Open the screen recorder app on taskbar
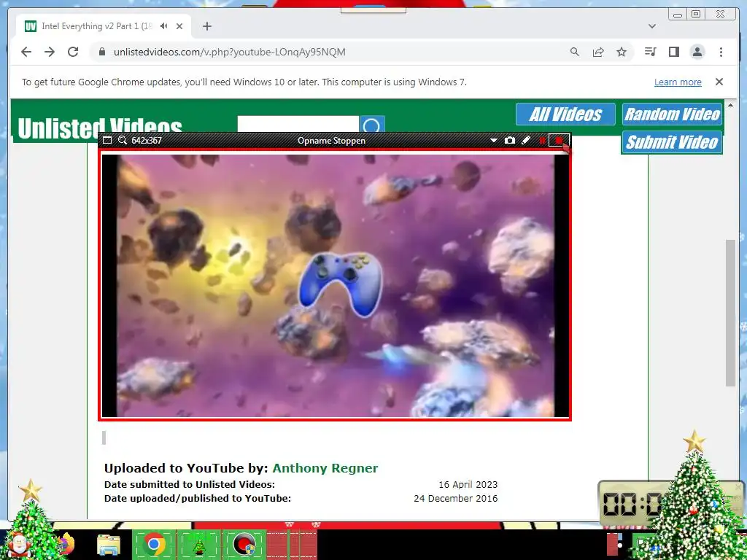This screenshot has width=747, height=560. 244,544
